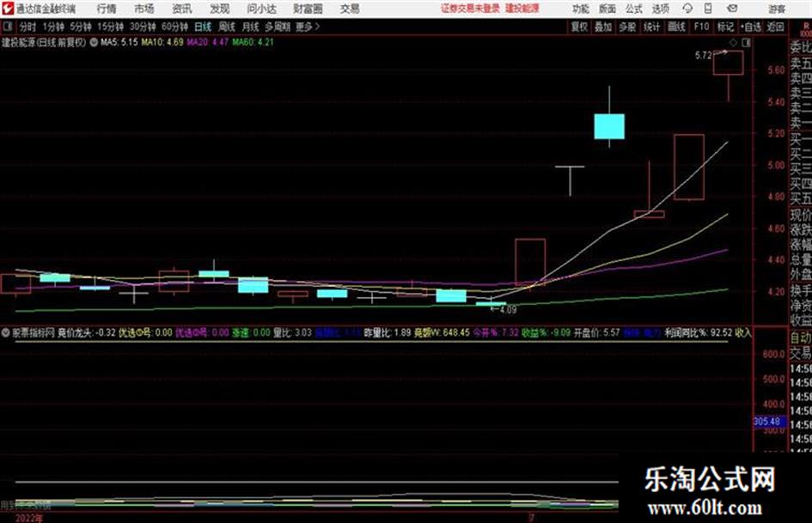The width and height of the screenshot is (812, 523).
Task: Add stock via the 自选 button
Action: pyautogui.click(x=751, y=27)
